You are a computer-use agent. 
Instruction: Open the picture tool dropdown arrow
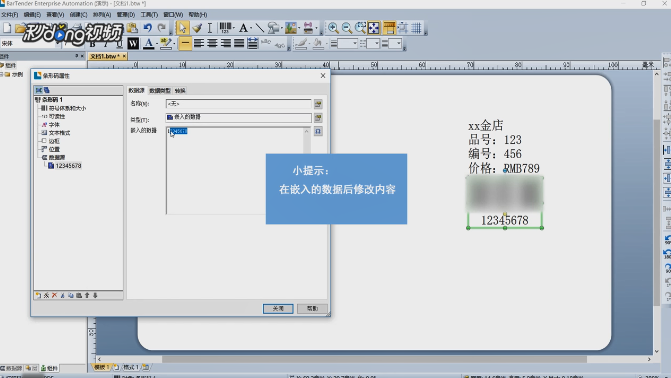pos(299,29)
